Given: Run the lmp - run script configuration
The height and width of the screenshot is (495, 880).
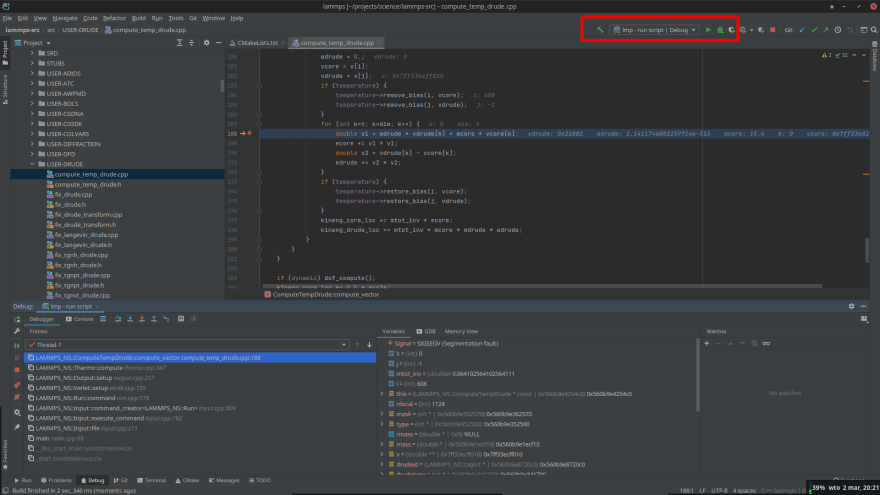Looking at the screenshot, I should click(x=708, y=30).
